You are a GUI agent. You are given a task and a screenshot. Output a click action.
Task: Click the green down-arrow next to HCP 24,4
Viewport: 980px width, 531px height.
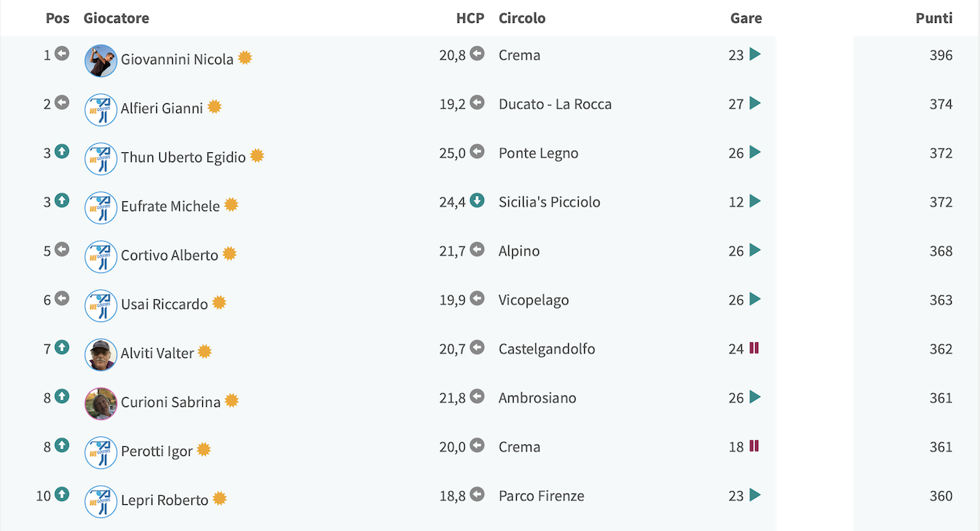coord(477,200)
